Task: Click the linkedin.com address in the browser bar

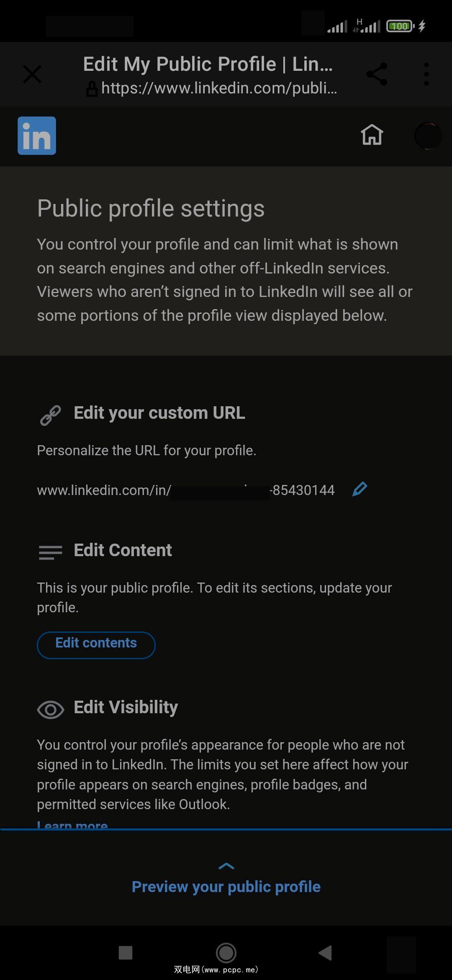Action: 219,88
